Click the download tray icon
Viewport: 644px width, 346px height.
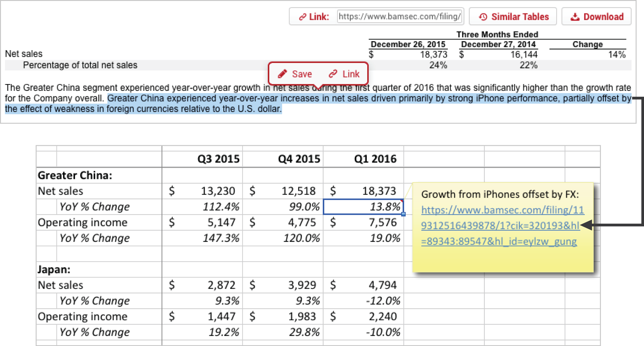coord(575,17)
